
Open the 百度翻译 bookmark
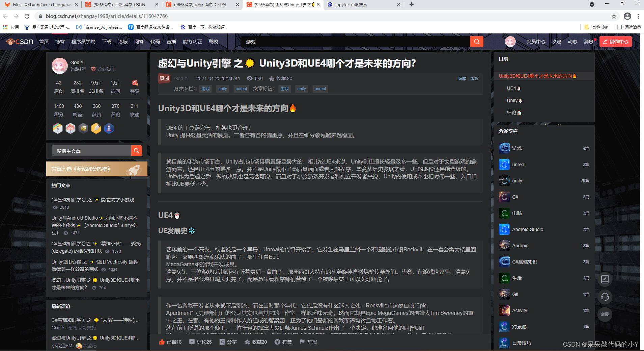pyautogui.click(x=151, y=27)
